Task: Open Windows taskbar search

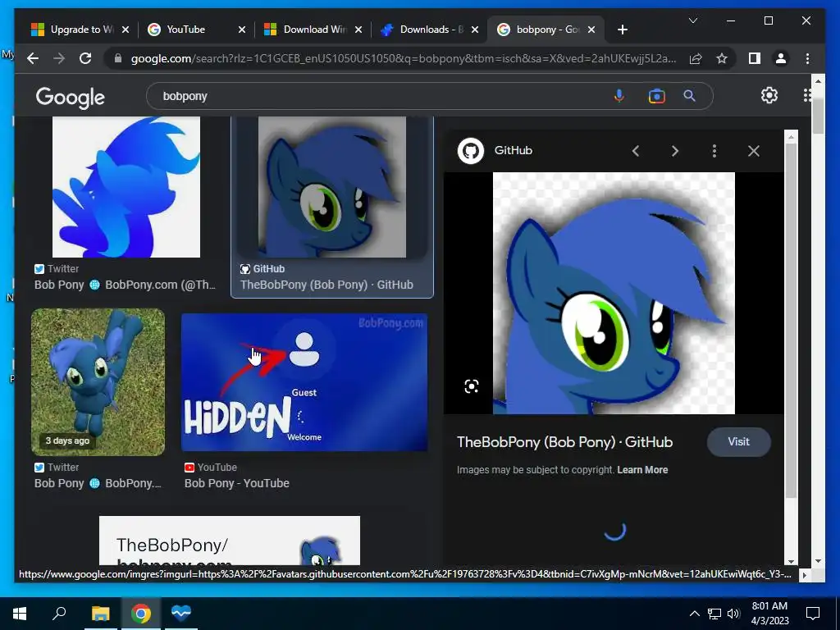Action: (59, 614)
